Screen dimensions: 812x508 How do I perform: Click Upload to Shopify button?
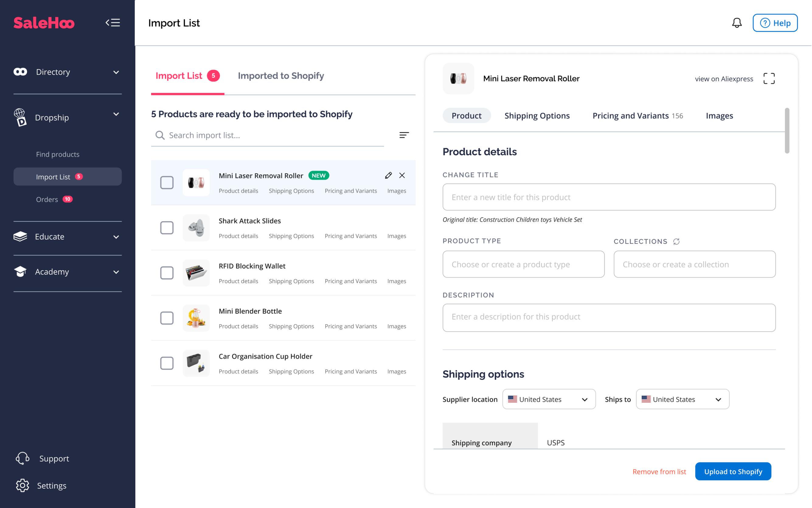(x=733, y=471)
